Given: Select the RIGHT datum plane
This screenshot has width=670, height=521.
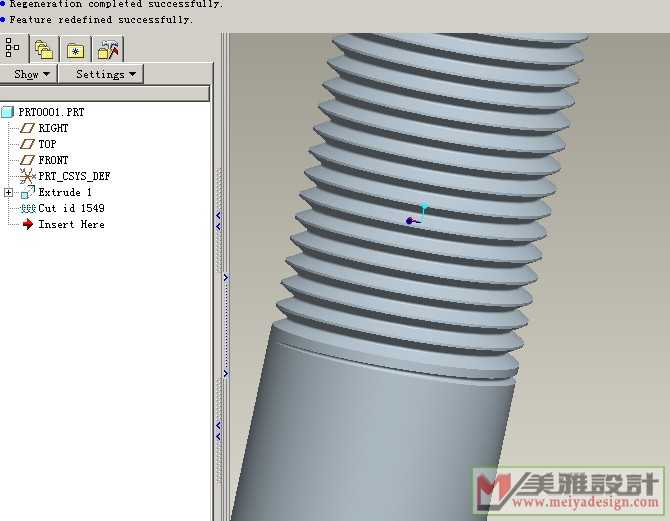Looking at the screenshot, I should coord(53,128).
